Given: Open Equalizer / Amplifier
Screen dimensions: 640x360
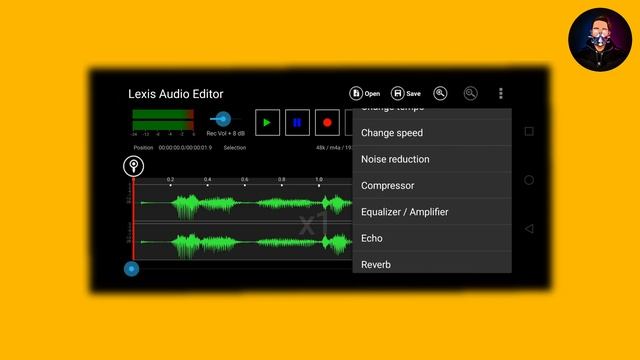Looking at the screenshot, I should click(432, 212).
